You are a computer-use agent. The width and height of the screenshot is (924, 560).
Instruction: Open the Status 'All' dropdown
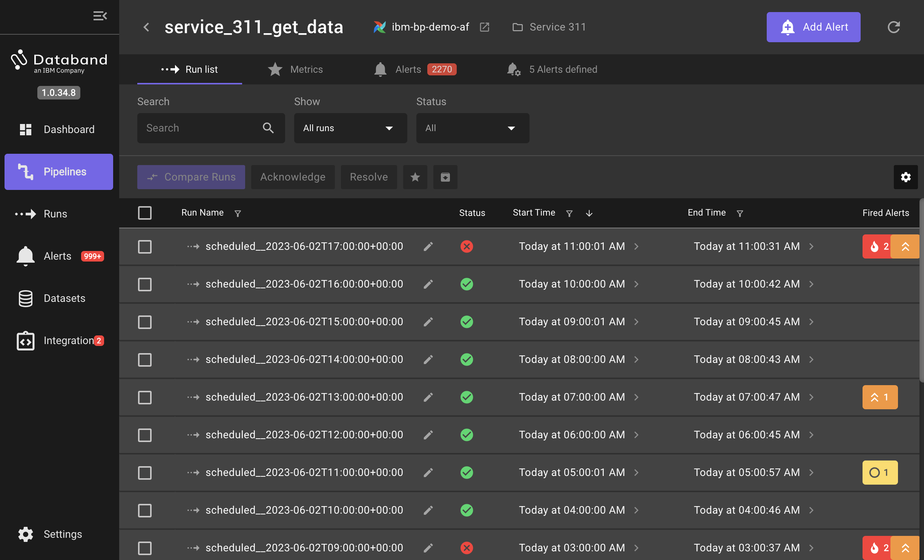pyautogui.click(x=472, y=128)
